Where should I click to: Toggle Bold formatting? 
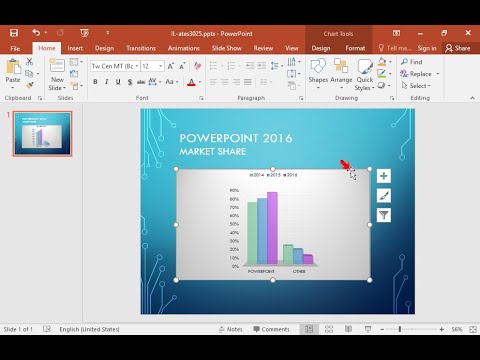[x=95, y=82]
